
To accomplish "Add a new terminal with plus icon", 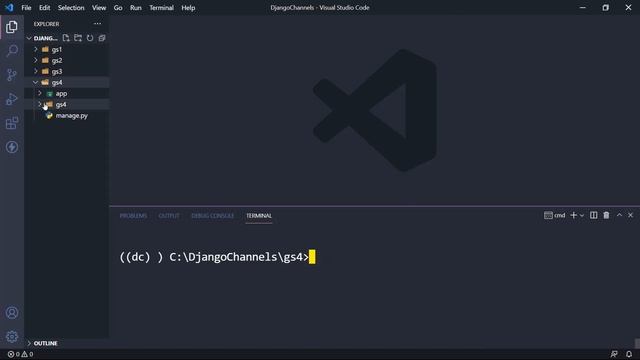I will point(573,215).
